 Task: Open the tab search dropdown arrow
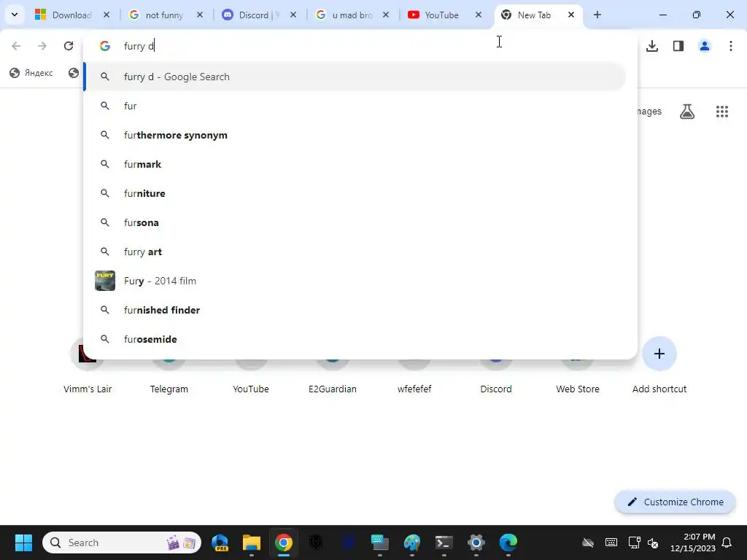click(x=15, y=15)
